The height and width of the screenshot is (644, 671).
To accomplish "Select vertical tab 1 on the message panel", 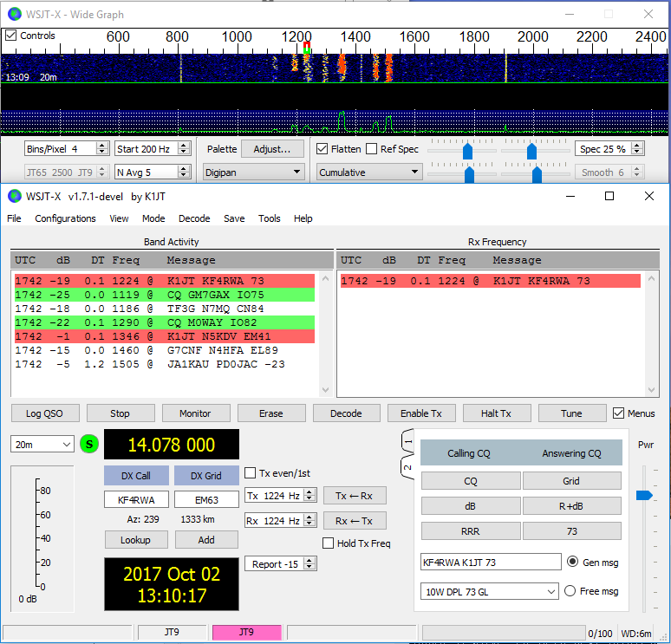I will click(x=407, y=442).
